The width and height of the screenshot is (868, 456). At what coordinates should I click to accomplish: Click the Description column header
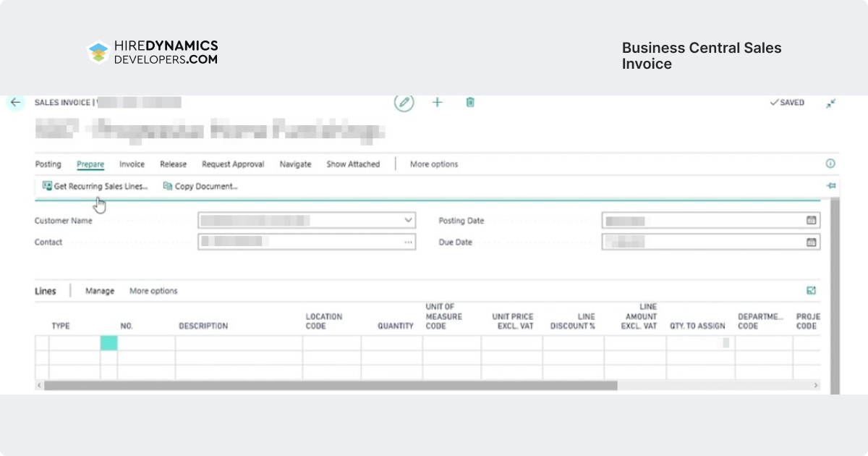point(203,326)
